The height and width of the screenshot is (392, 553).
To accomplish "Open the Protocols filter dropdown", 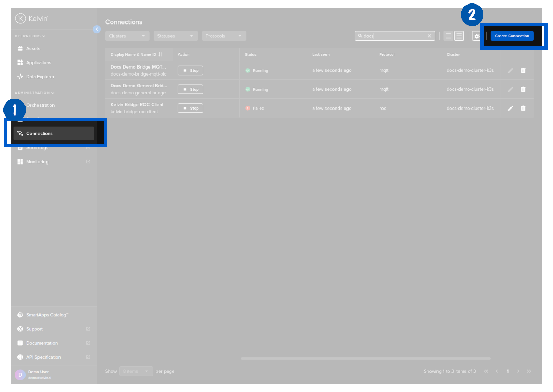I will coord(224,36).
